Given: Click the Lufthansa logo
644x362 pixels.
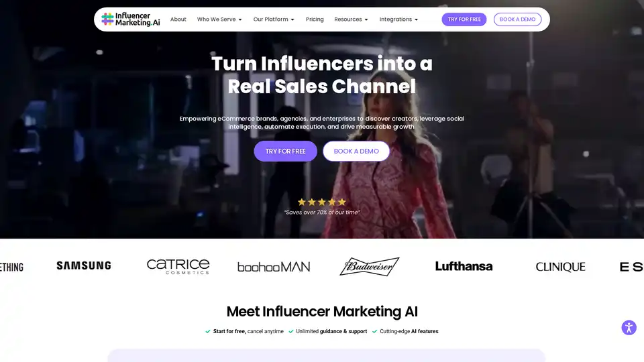Looking at the screenshot, I should (x=464, y=266).
